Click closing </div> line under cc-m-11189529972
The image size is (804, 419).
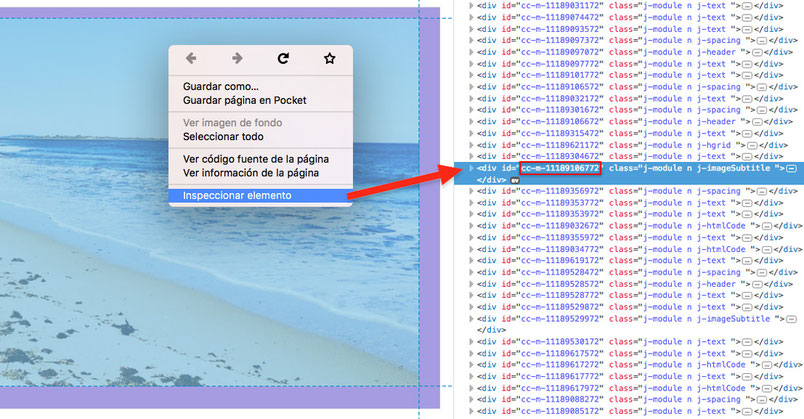(491, 330)
